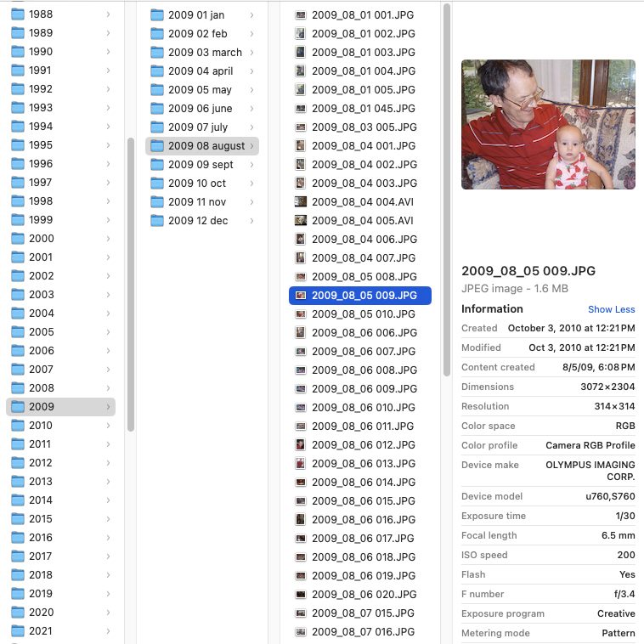Viewport: 644px width, 644px height.
Task: Expand the 2015 folder chevron
Action: click(108, 519)
